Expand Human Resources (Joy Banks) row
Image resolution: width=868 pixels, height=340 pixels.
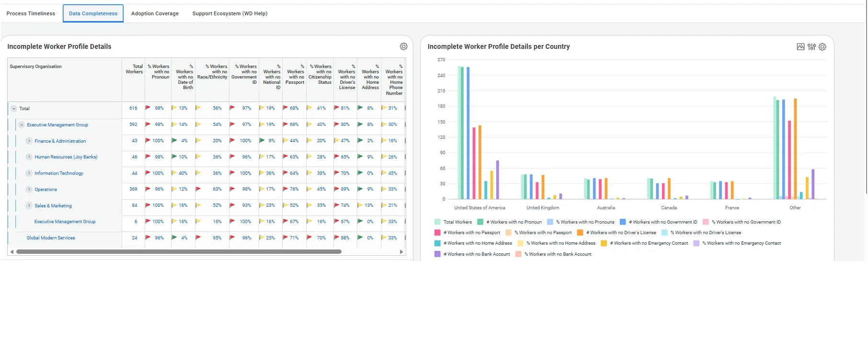[x=29, y=157]
